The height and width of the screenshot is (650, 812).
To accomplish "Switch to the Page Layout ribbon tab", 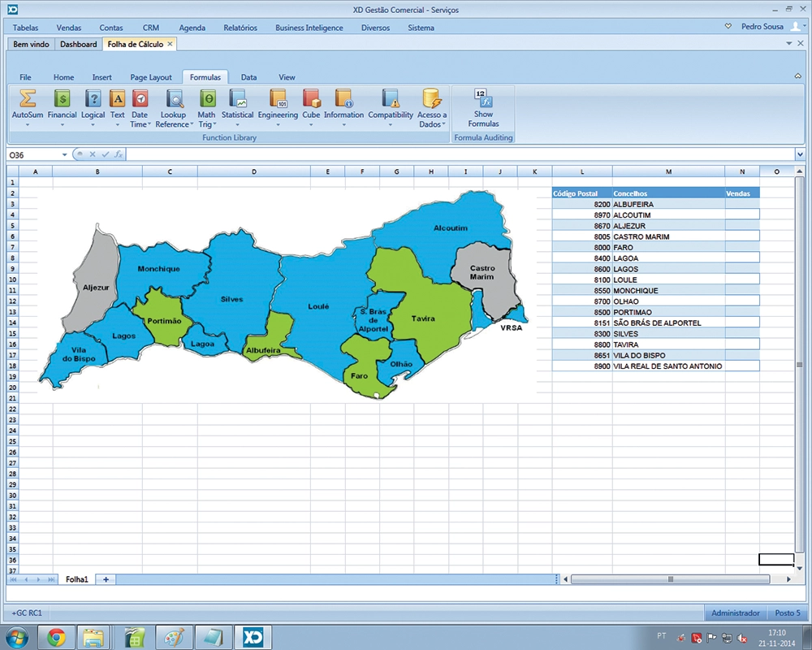I will tap(151, 77).
